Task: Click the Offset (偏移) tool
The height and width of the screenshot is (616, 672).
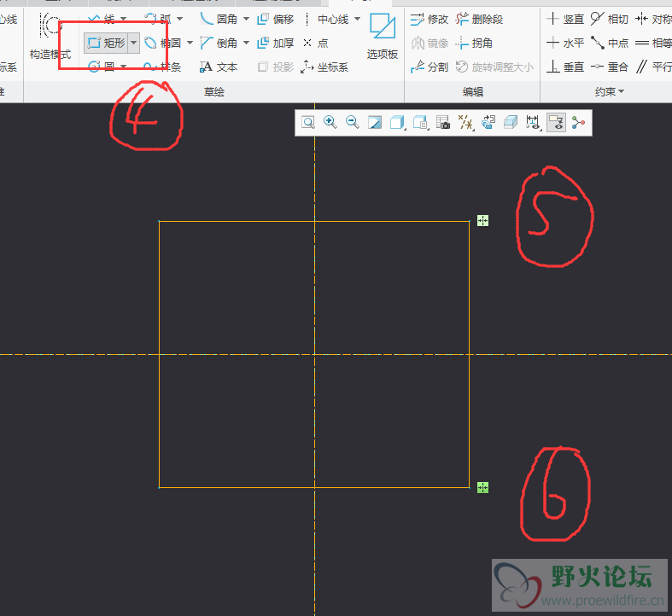Action: coord(276,19)
